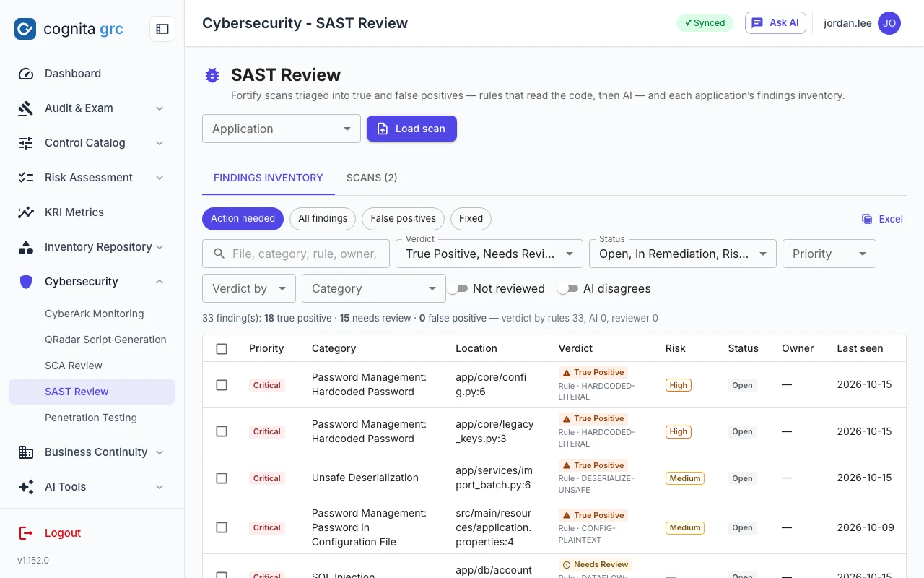Collapse the sidebar with the panel icon
This screenshot has height=578, width=924.
point(162,29)
